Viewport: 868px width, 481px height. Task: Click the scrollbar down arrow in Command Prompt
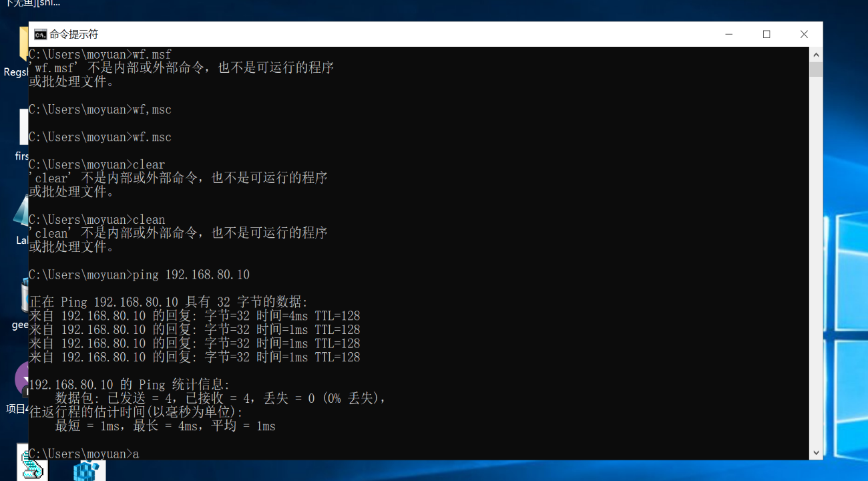point(816,453)
